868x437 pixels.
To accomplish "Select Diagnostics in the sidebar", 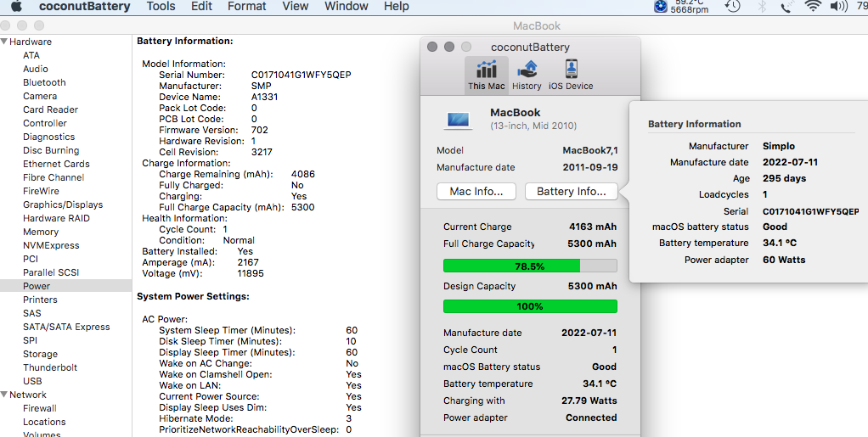I will pos(48,137).
